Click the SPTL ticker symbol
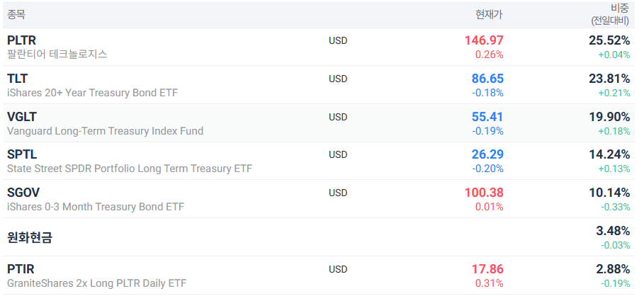The width and height of the screenshot is (644, 296). (22, 154)
